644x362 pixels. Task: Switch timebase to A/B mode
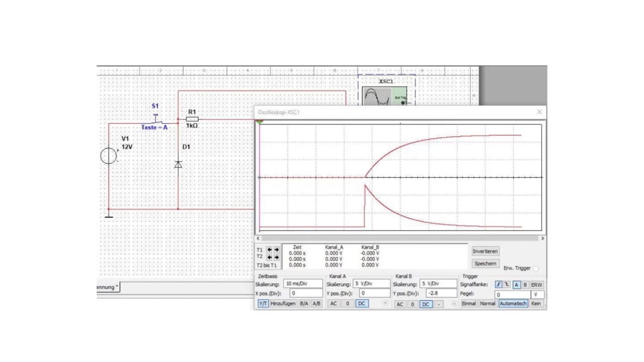pos(316,304)
